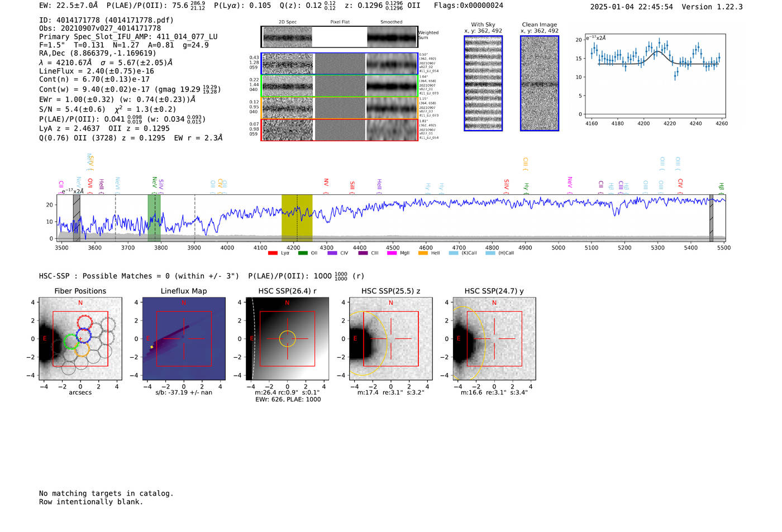The image size is (782, 532).
Task: Click the 'RA,Dec (8.866379,-1.169619)' line
Action: 98,54
